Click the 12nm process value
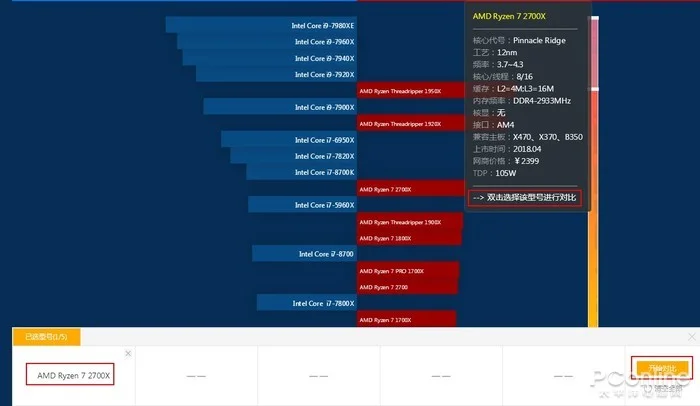This screenshot has height=406, width=700. [507, 52]
